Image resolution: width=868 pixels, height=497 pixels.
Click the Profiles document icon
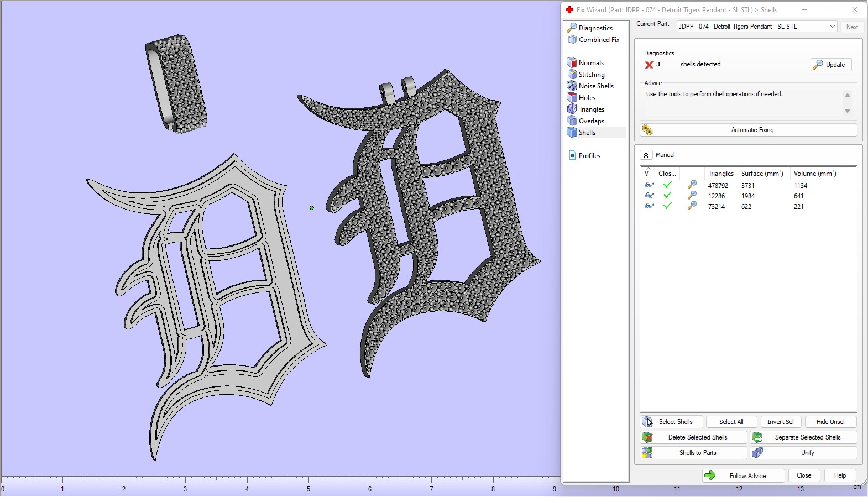pos(572,156)
